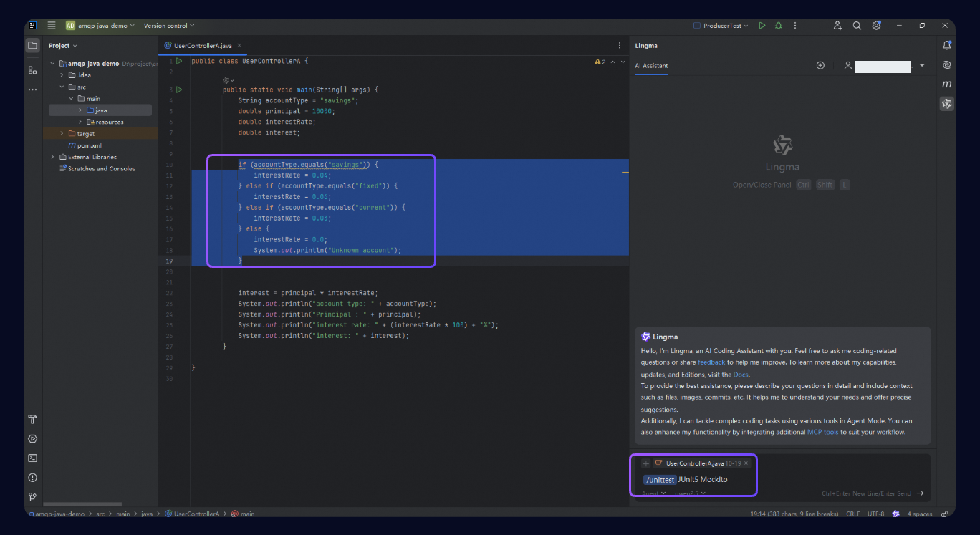Image resolution: width=980 pixels, height=535 pixels.
Task: Open the Maven tool window icon
Action: [946, 85]
